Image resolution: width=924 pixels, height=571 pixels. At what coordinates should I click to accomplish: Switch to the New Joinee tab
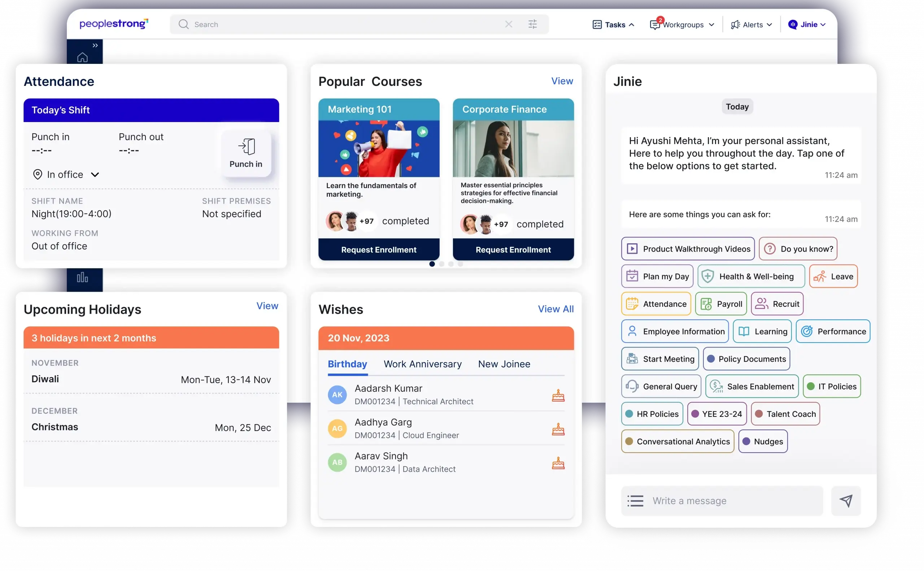click(x=504, y=364)
